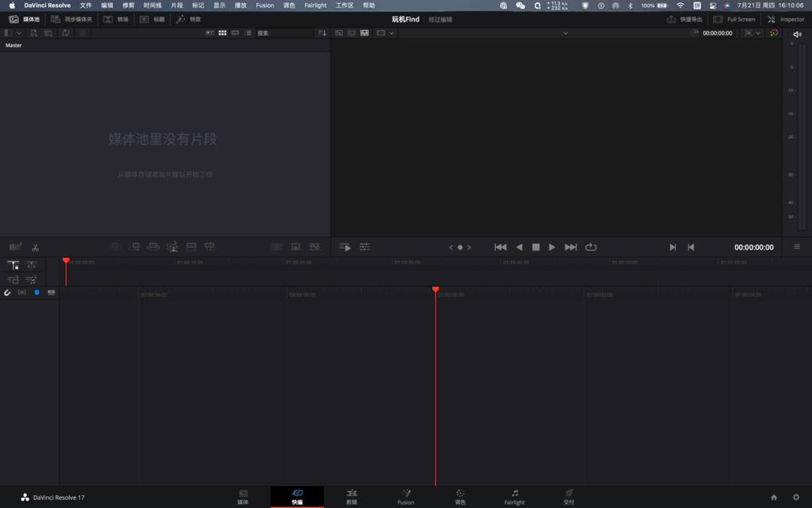Click the play forward button
812x508 pixels.
pyautogui.click(x=552, y=248)
